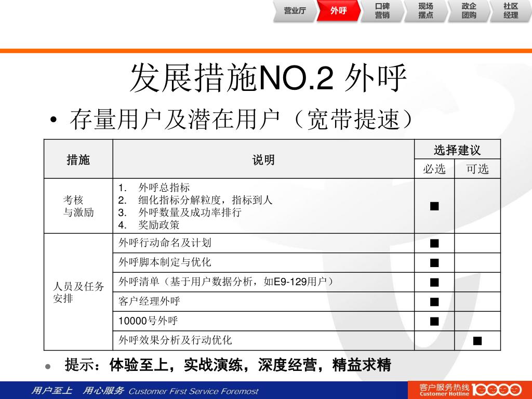Click the 可选 mark for 外呼效果分析及行动优化

tap(477, 341)
